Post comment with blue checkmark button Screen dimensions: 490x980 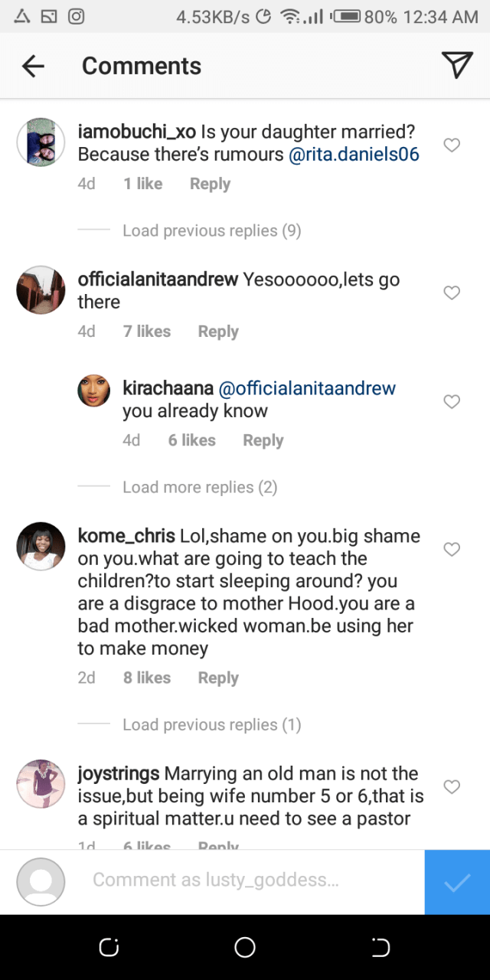[457, 882]
